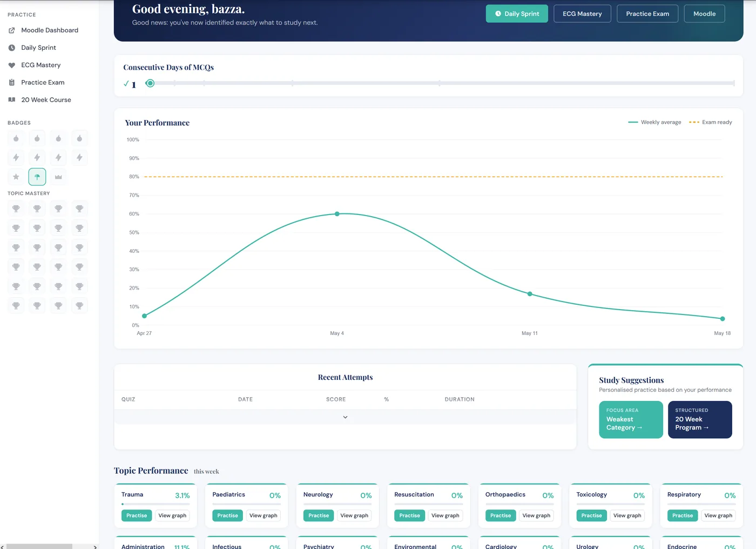Practise the Neurology topic

coord(319,515)
